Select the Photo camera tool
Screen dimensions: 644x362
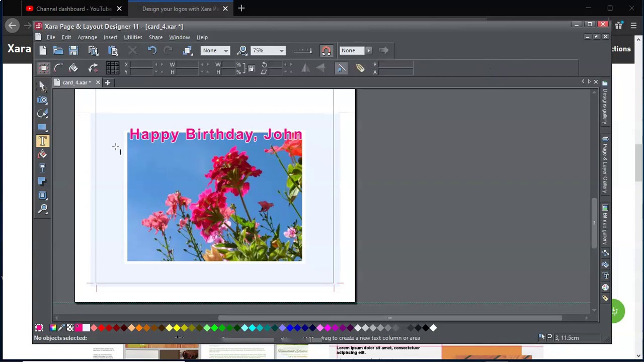[43, 100]
